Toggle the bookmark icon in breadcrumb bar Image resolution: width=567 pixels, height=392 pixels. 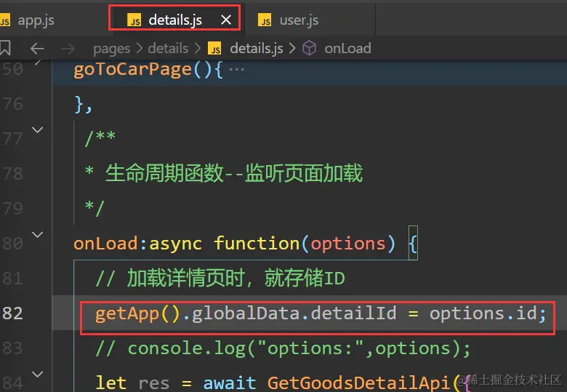coord(5,48)
